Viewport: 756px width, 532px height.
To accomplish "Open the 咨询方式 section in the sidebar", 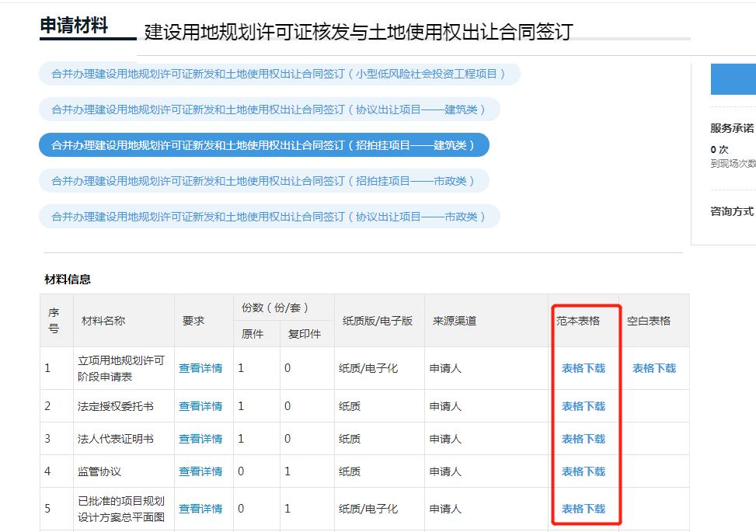I will pos(732,211).
